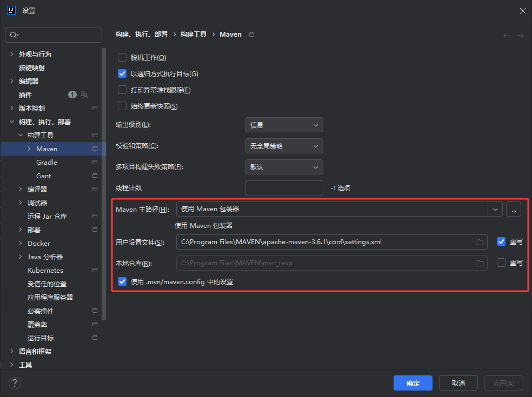The height and width of the screenshot is (397, 532).
Task: Select Gradle in the settings tree
Action: 46,163
